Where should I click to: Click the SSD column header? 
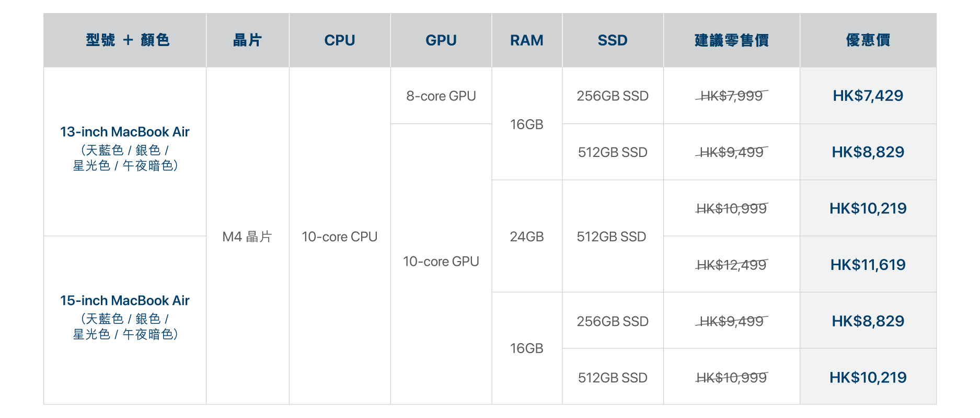[x=613, y=40]
